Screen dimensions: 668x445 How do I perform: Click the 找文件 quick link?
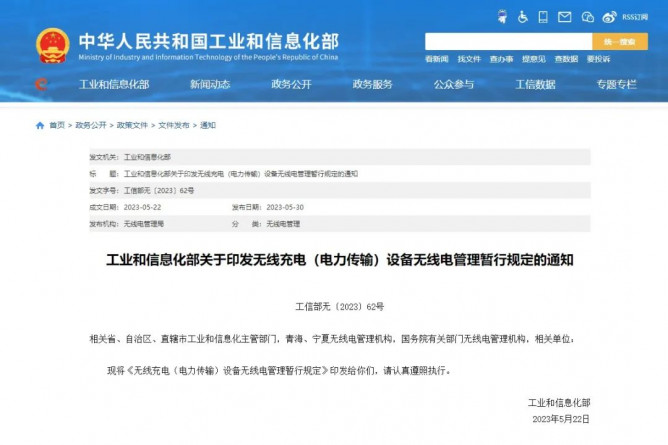point(469,59)
